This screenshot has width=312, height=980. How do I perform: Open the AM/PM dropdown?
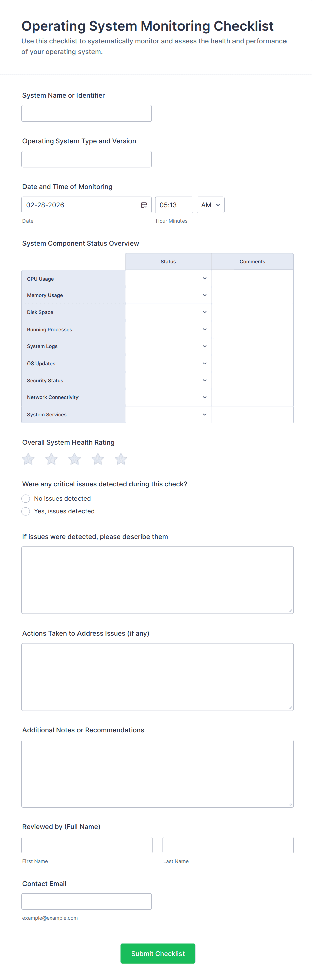click(x=211, y=205)
